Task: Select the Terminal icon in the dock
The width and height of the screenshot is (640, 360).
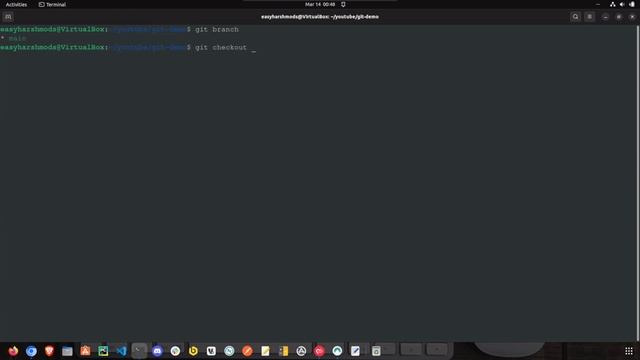Action: coord(139,351)
